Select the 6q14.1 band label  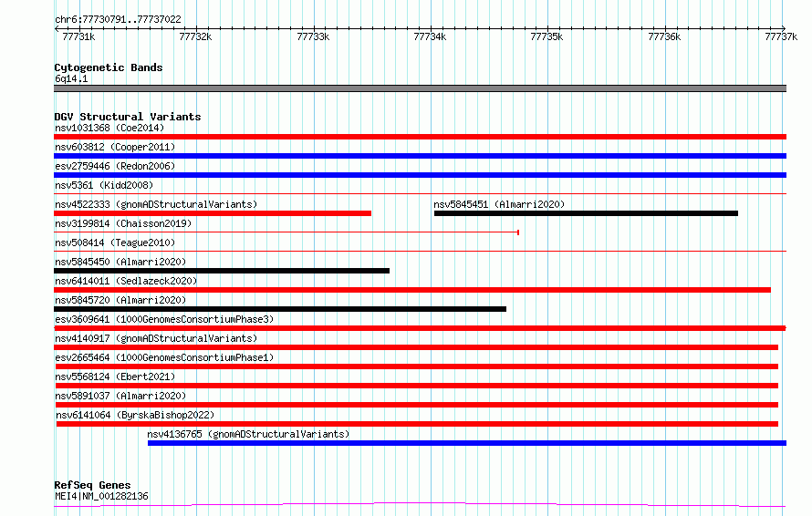click(71, 78)
